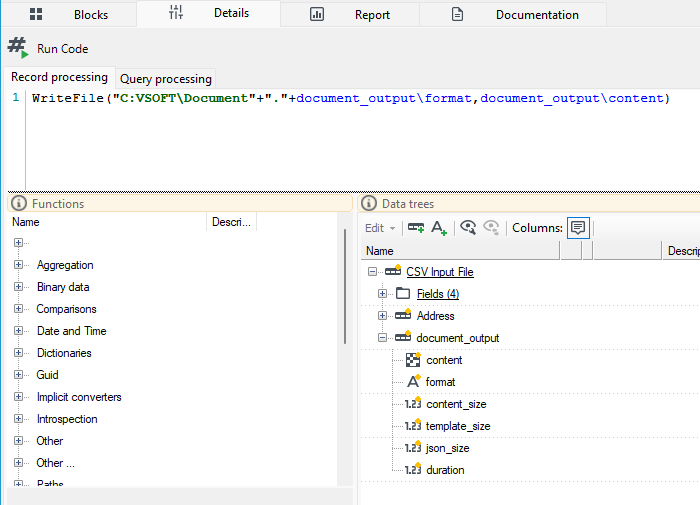Click the Functions panel info icon
This screenshot has height=505, width=700.
(19, 203)
